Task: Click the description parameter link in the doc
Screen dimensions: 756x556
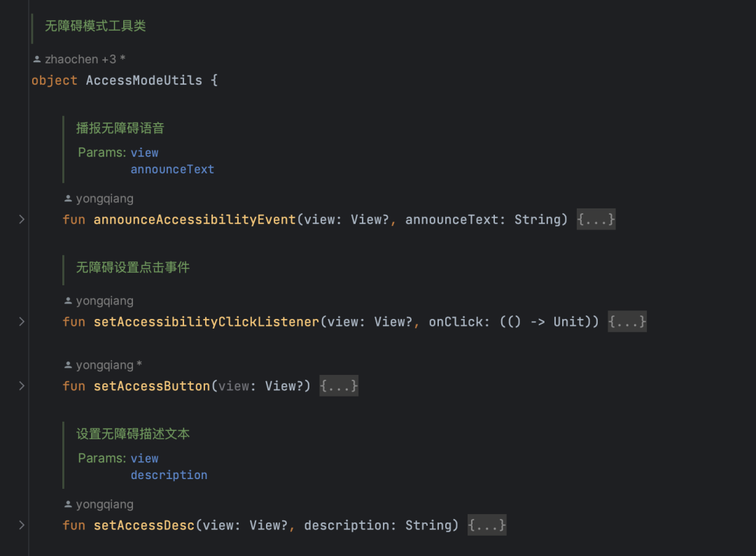Action: pyautogui.click(x=169, y=475)
